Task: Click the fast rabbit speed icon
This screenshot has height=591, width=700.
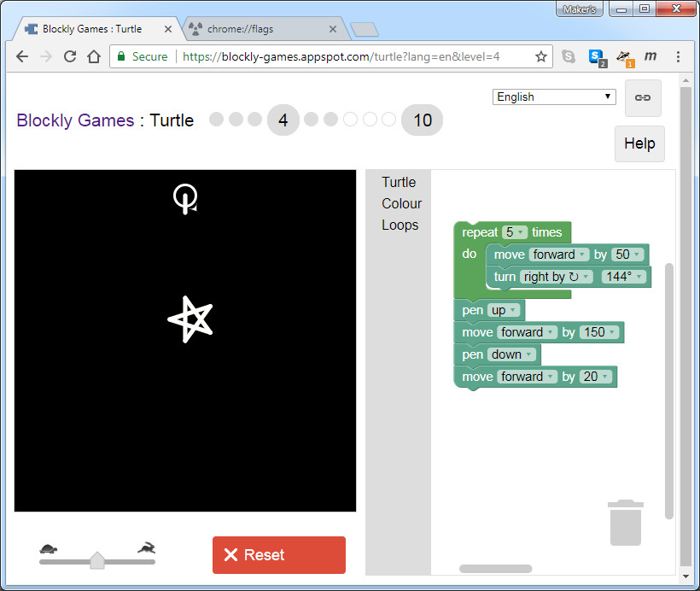Action: (x=147, y=547)
